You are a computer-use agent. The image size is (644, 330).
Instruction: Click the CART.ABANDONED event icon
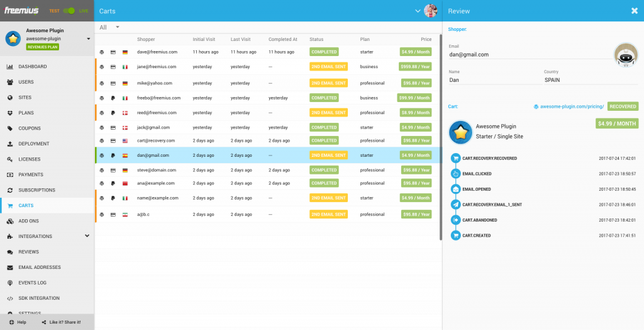(x=455, y=220)
